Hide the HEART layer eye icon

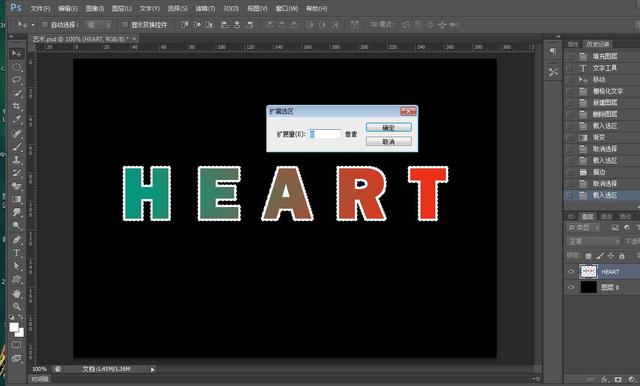point(571,272)
